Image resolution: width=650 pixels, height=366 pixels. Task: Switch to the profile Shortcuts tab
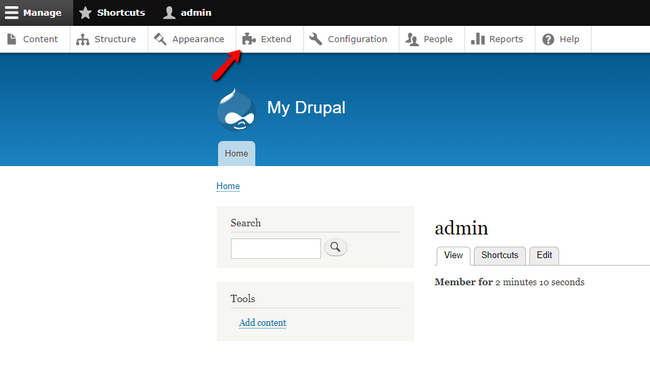(500, 255)
